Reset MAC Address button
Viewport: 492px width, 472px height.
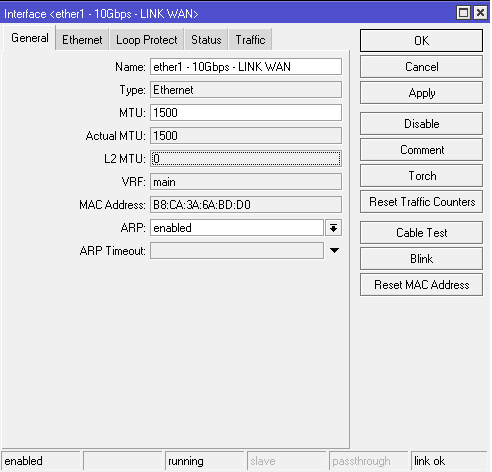421,285
